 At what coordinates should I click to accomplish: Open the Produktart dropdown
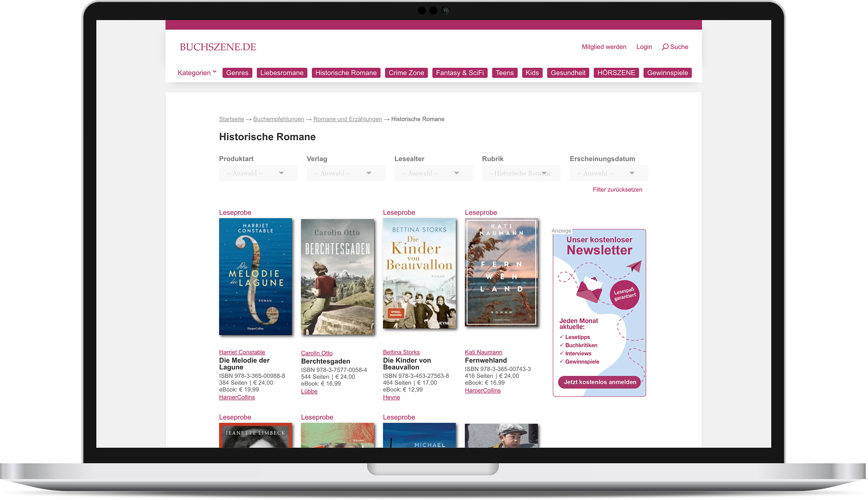pos(258,173)
